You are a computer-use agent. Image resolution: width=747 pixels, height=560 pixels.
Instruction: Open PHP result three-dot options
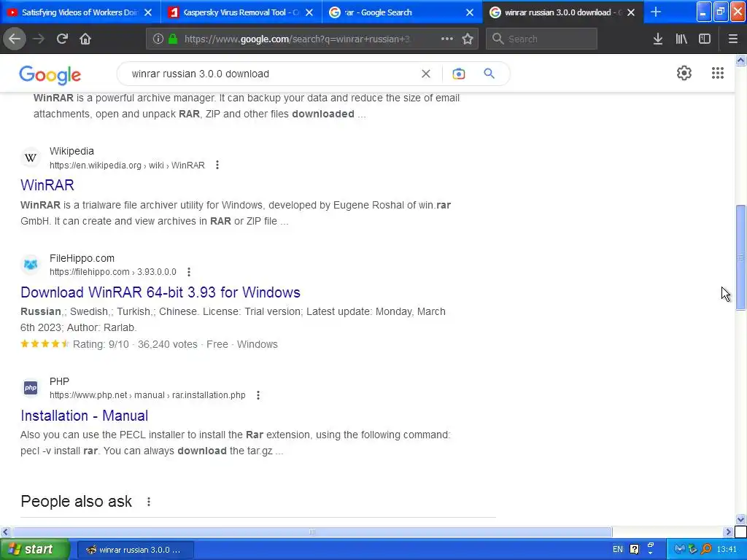point(258,395)
